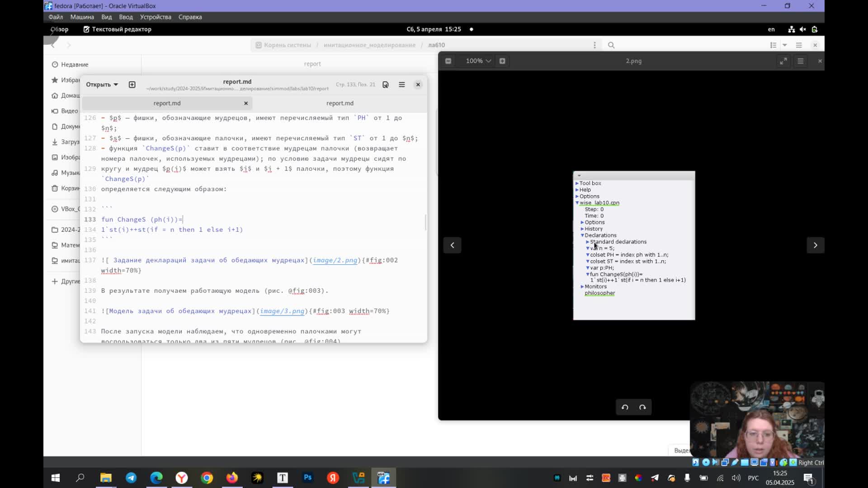Open the GNOME network status icon
The width and height of the screenshot is (868, 488).
pyautogui.click(x=792, y=29)
